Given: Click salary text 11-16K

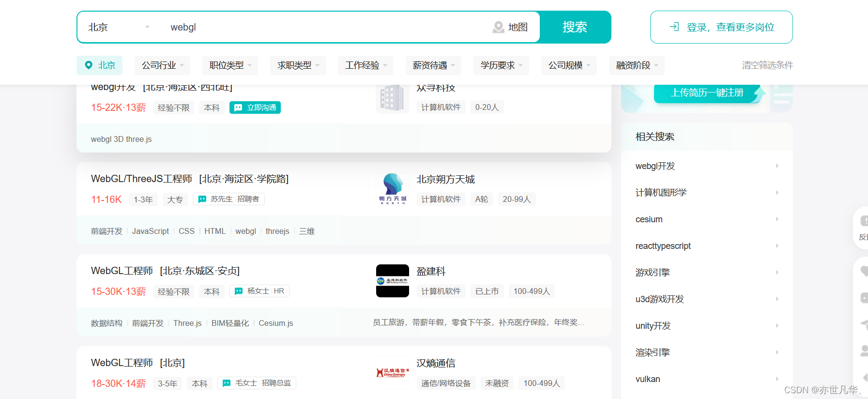Looking at the screenshot, I should point(107,199).
